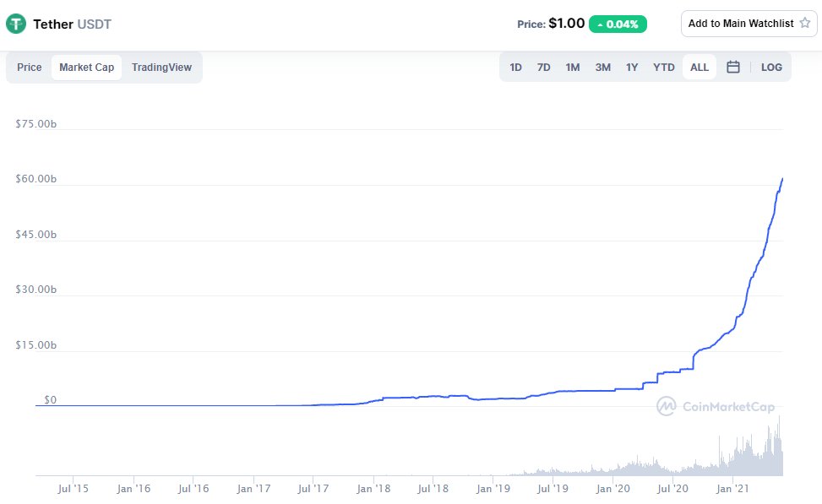Click the Jan '19 date label
822x504 pixels.
493,489
